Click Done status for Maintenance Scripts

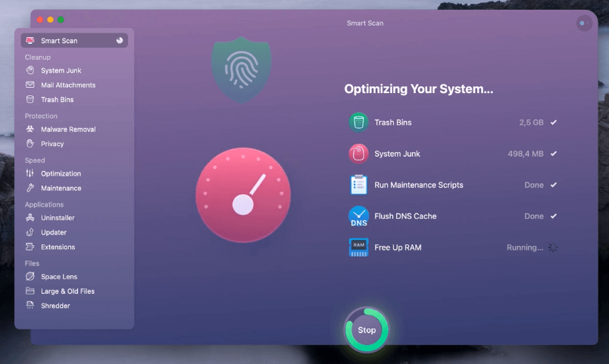coord(534,185)
